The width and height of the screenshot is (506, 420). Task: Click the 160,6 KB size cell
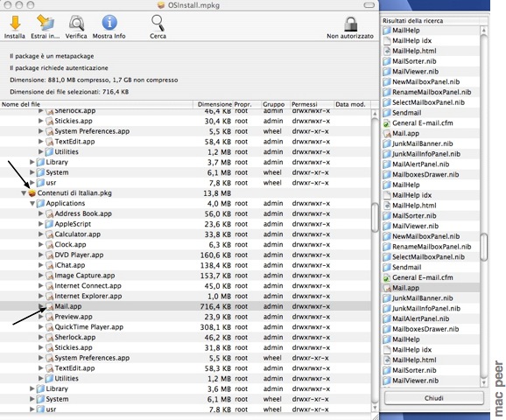[x=215, y=255]
